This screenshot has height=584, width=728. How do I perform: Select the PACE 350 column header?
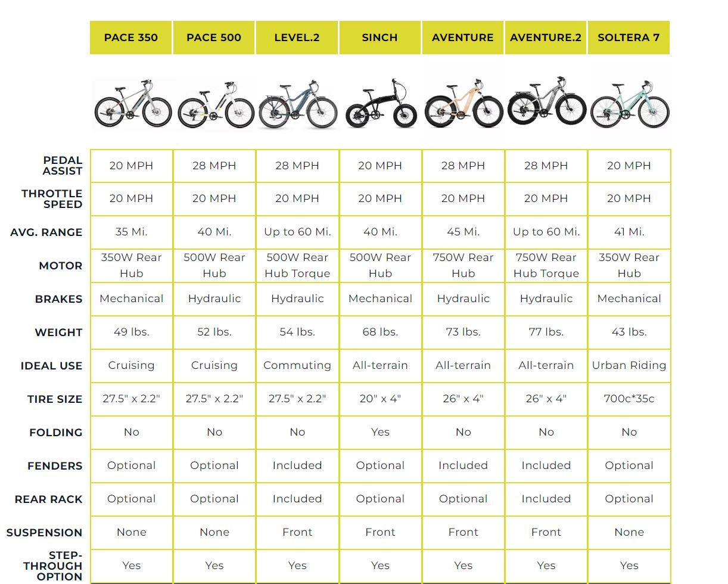click(131, 38)
